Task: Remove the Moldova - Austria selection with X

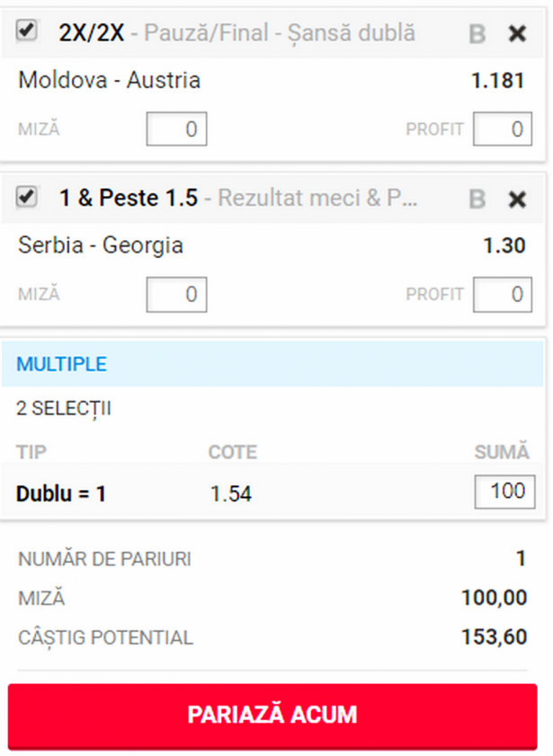Action: tap(517, 34)
